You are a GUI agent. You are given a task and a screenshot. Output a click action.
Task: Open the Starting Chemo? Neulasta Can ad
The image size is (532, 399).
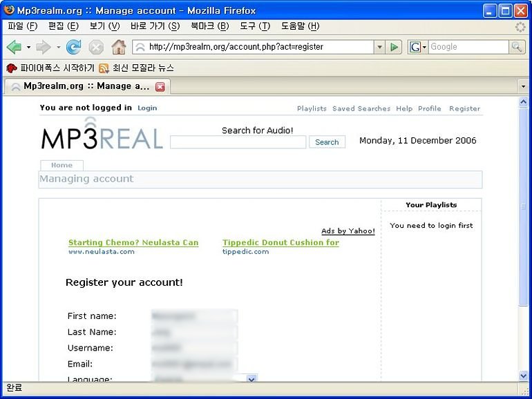click(133, 242)
